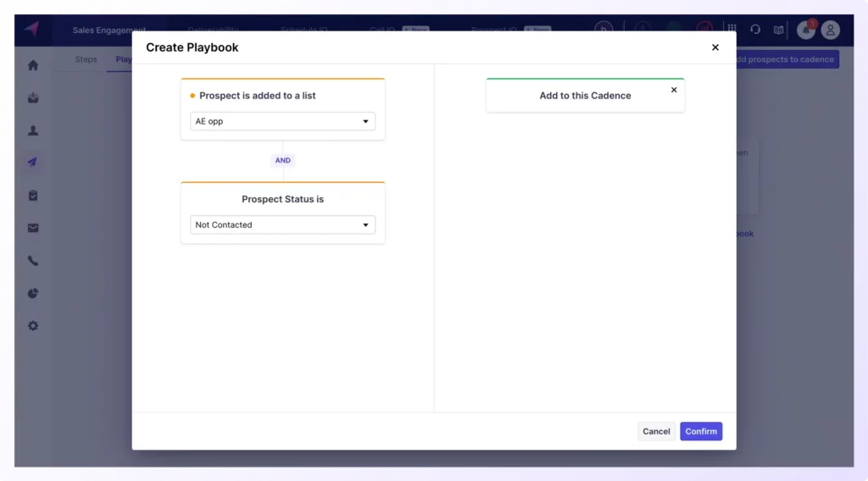
Task: Cancel the Create Playbook dialog
Action: (x=656, y=431)
